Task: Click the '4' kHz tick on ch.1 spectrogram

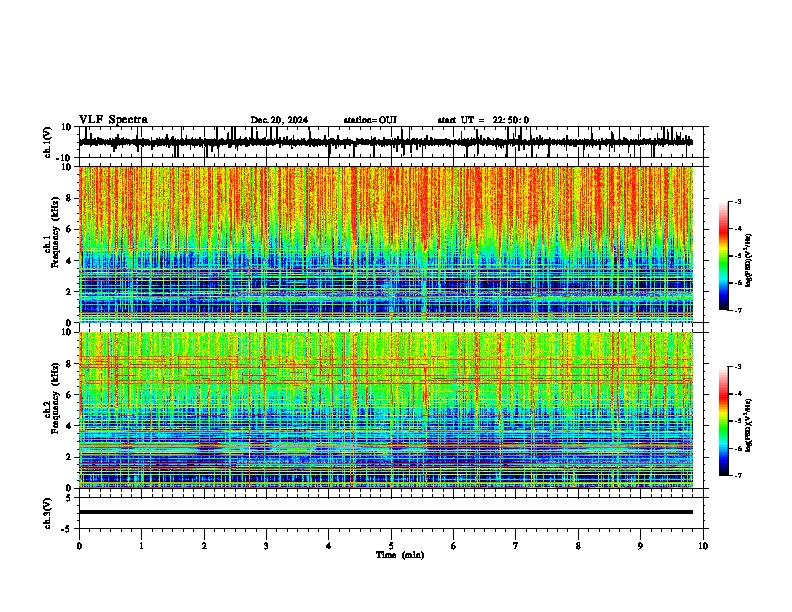Action: (69, 261)
